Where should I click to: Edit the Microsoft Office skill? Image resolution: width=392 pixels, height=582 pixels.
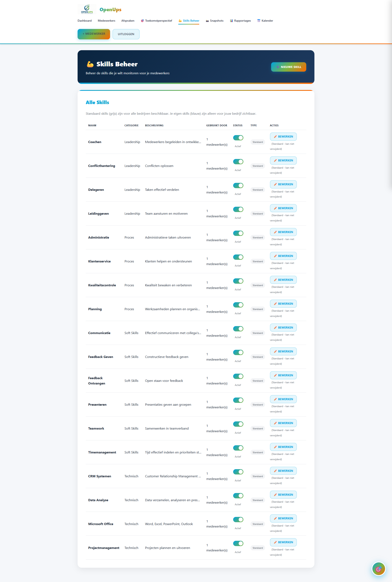pos(283,518)
